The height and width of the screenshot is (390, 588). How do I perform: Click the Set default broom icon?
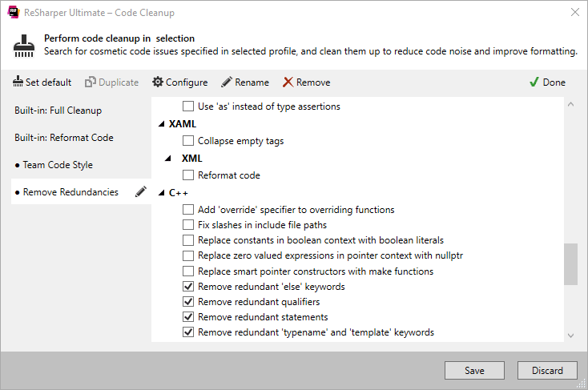coord(18,82)
